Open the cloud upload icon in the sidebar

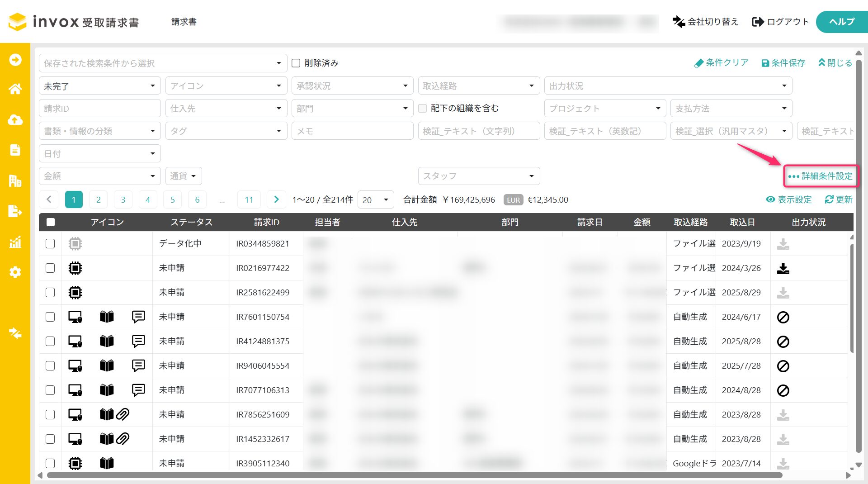pos(15,120)
